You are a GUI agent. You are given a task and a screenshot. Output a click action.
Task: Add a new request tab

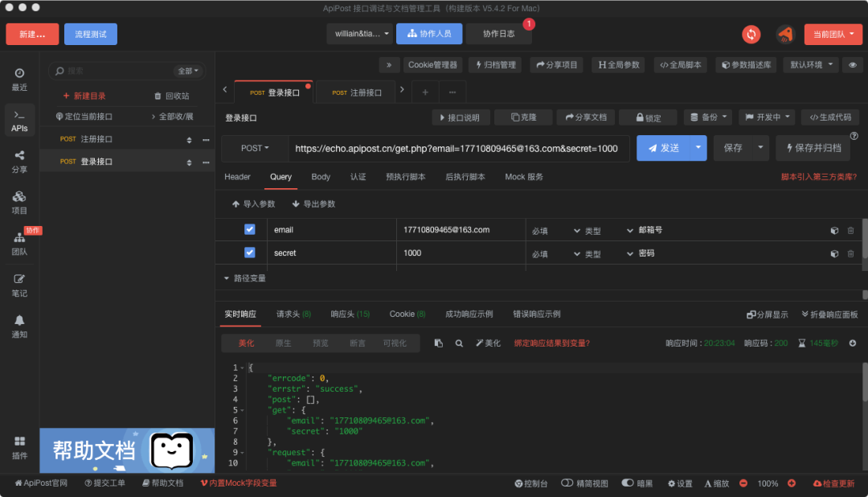[x=425, y=92]
